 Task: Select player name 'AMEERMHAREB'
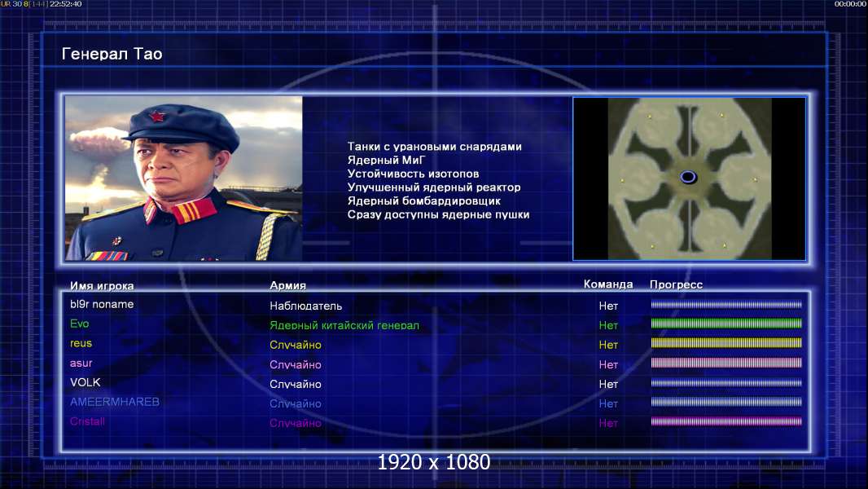tap(115, 402)
